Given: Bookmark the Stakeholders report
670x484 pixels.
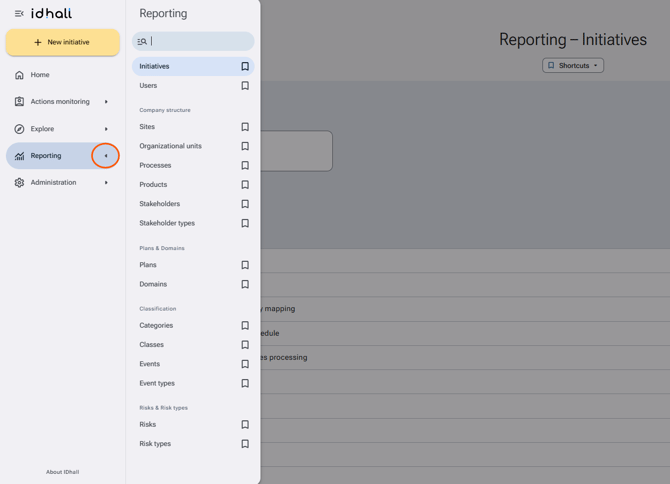Looking at the screenshot, I should pos(245,204).
